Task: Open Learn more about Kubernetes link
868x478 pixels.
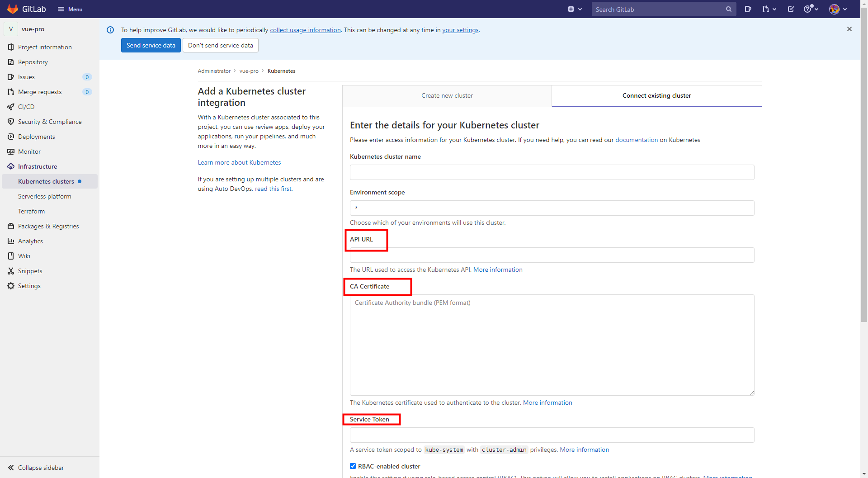Action: [x=239, y=162]
